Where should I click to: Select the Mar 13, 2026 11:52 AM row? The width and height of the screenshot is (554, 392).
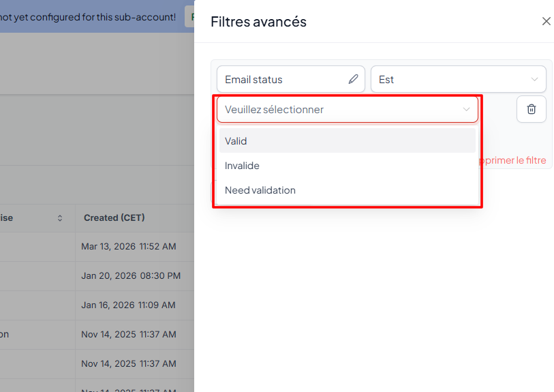click(128, 246)
